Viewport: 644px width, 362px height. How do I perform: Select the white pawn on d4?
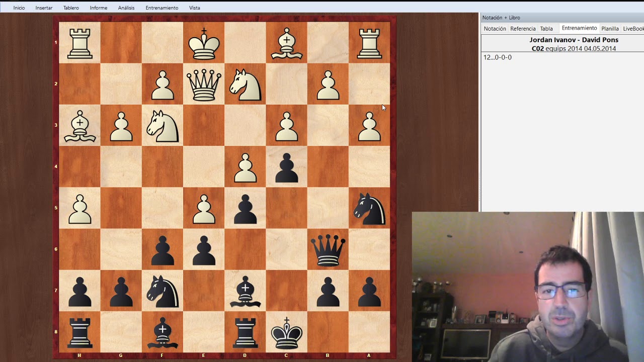point(245,168)
